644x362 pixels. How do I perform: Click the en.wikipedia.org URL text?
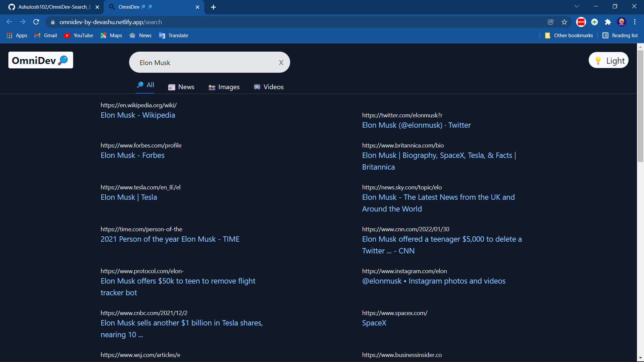(x=139, y=105)
